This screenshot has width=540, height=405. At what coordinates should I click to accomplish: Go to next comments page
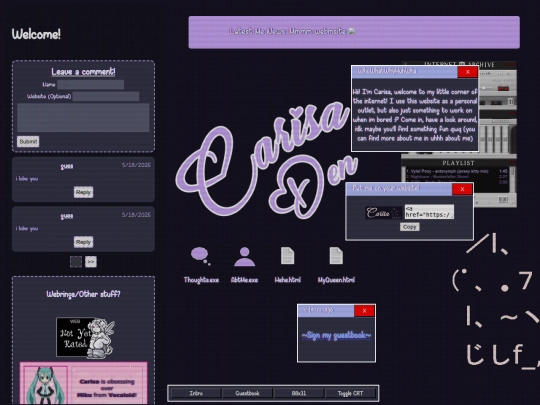coord(91,262)
